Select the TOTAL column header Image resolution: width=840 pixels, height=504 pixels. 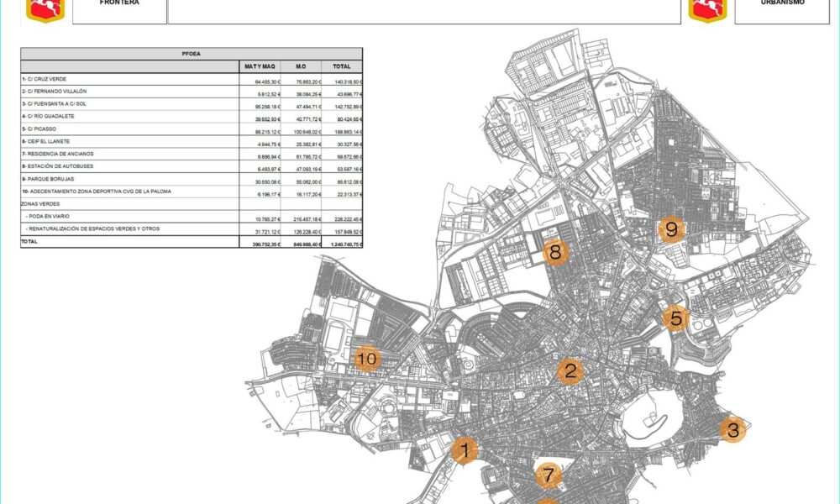click(342, 66)
